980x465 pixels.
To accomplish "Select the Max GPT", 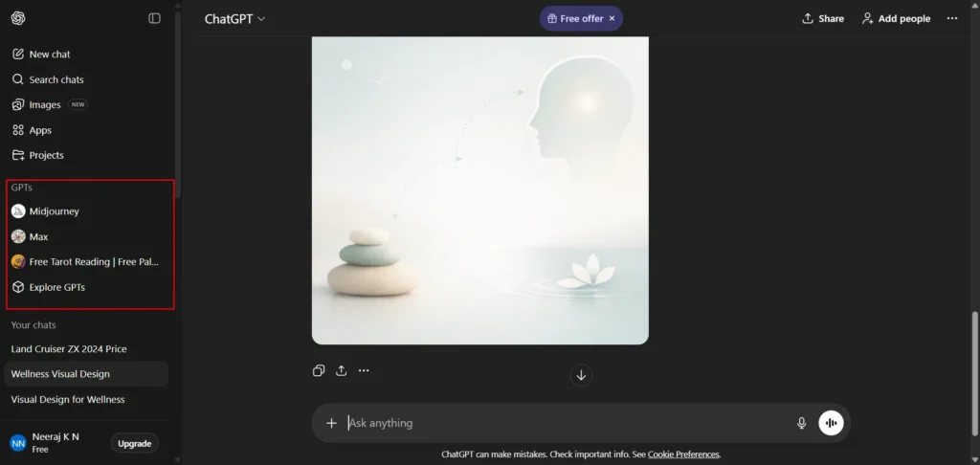I will click(x=38, y=236).
